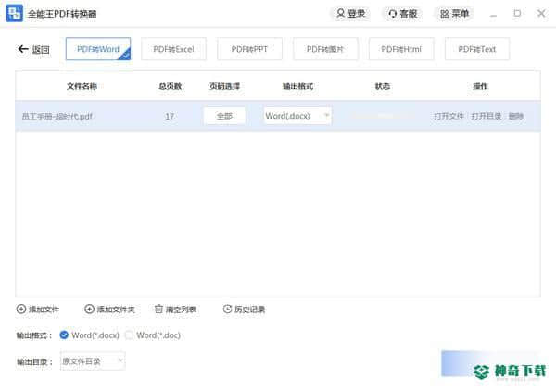Open the 登录 login button

(x=350, y=14)
